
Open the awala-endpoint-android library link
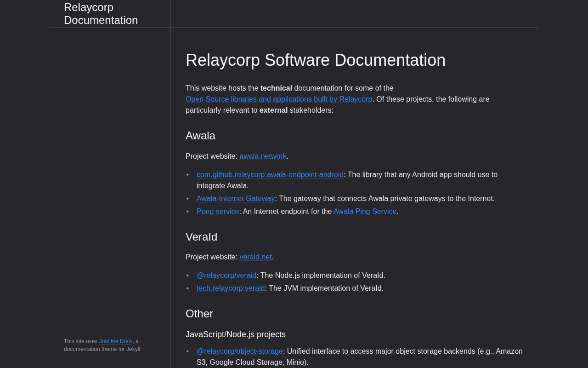(270, 175)
